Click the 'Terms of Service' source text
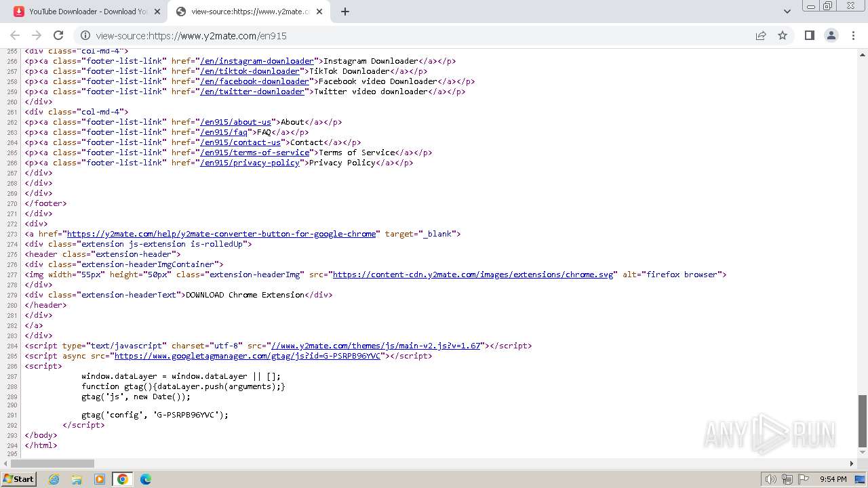This screenshot has width=868, height=488. coord(357,152)
